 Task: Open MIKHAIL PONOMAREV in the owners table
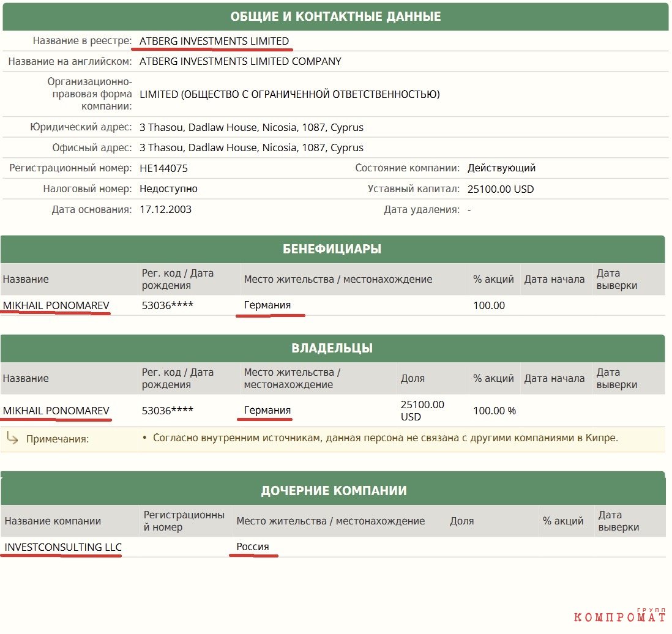click(x=56, y=411)
